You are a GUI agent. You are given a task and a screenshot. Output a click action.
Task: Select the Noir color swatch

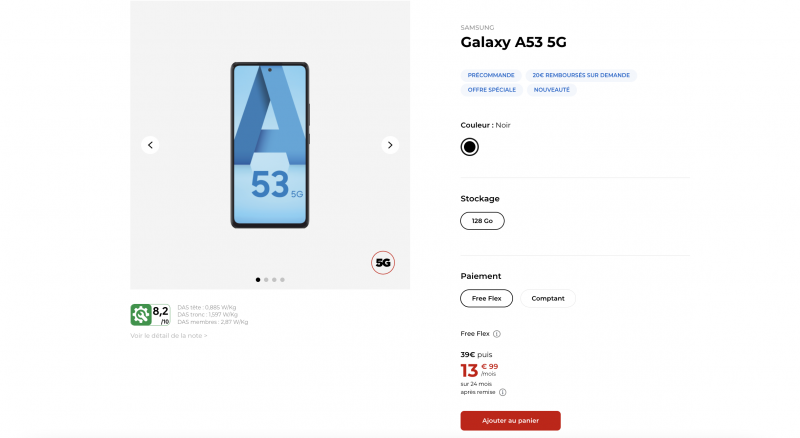click(x=470, y=147)
